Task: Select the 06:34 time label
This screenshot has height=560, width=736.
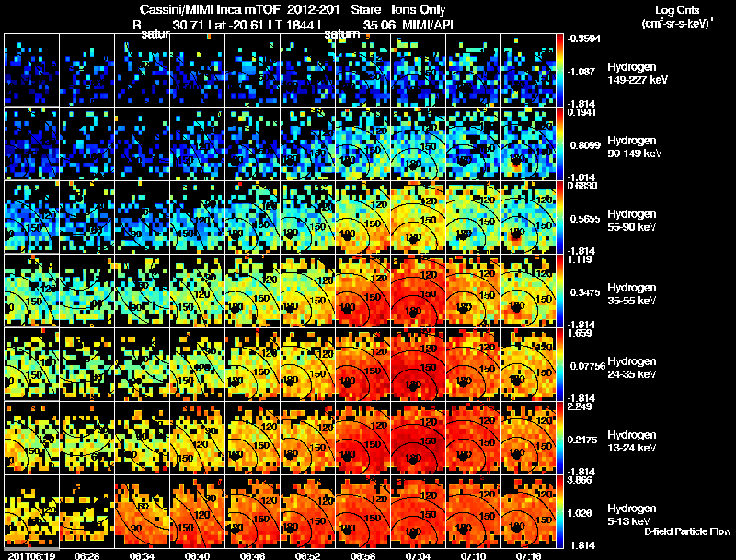Action: (142, 555)
